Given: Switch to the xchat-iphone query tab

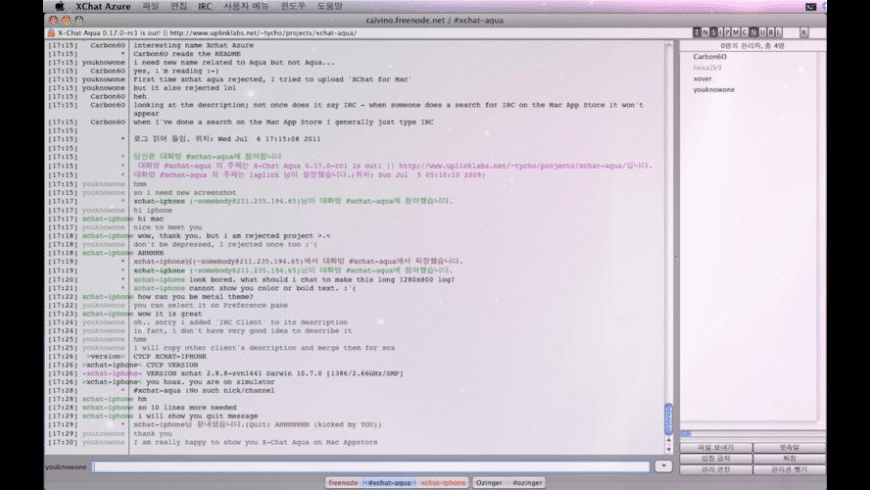Looking at the screenshot, I should pos(443,483).
